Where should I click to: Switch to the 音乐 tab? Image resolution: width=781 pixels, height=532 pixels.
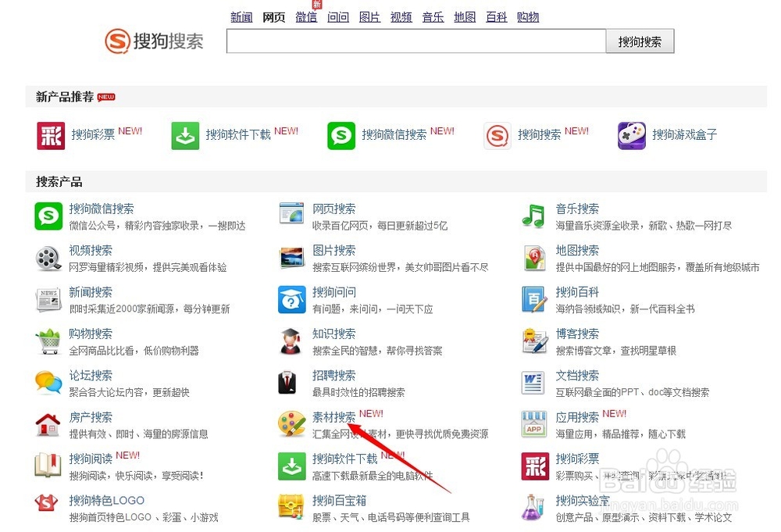433,17
